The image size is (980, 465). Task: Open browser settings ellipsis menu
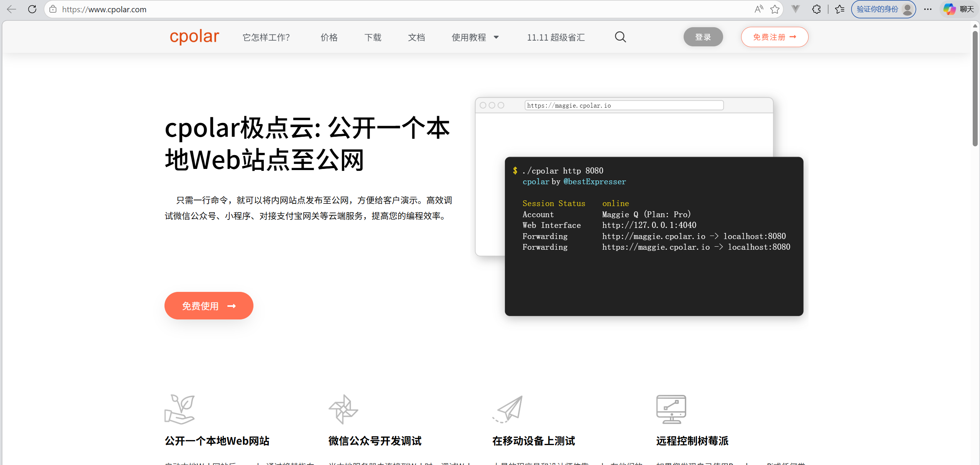coord(928,9)
